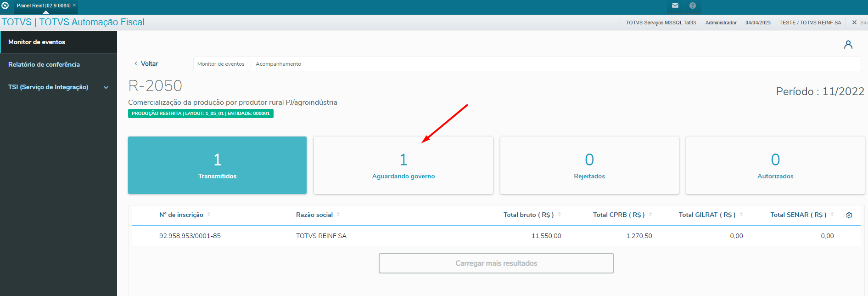Open Relatório de conferência sidebar item
This screenshot has width=868, height=296.
click(59, 64)
